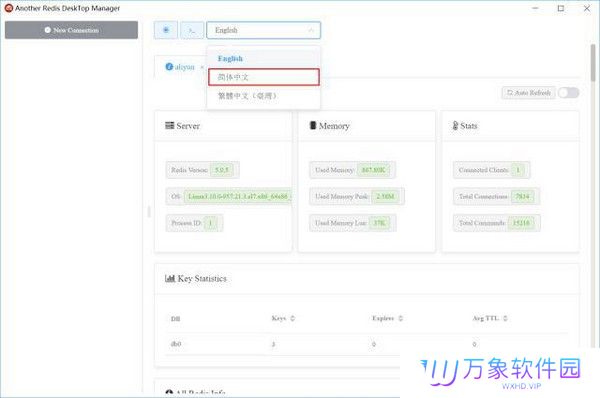The height and width of the screenshot is (398, 600).
Task: Click the Server card header icon
Action: [170, 126]
